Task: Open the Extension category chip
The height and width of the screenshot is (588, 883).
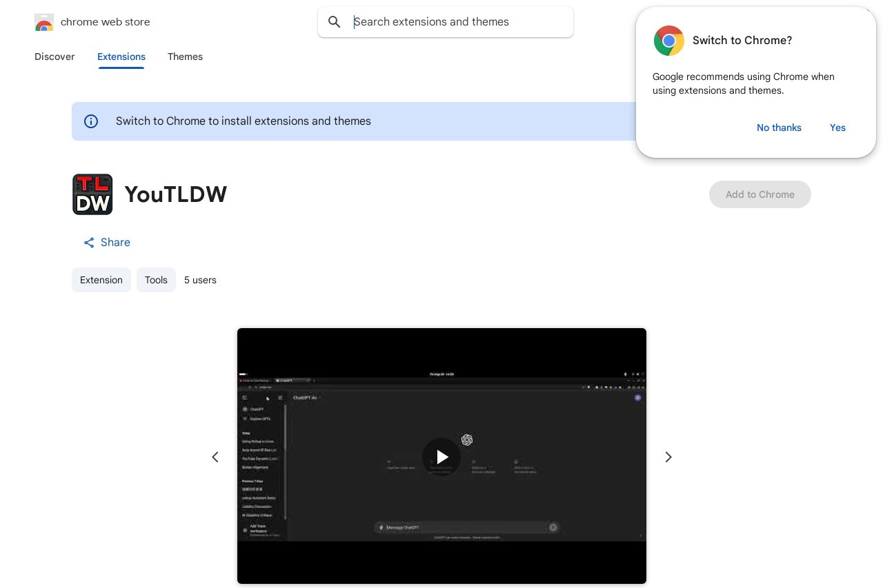Action: (x=101, y=280)
